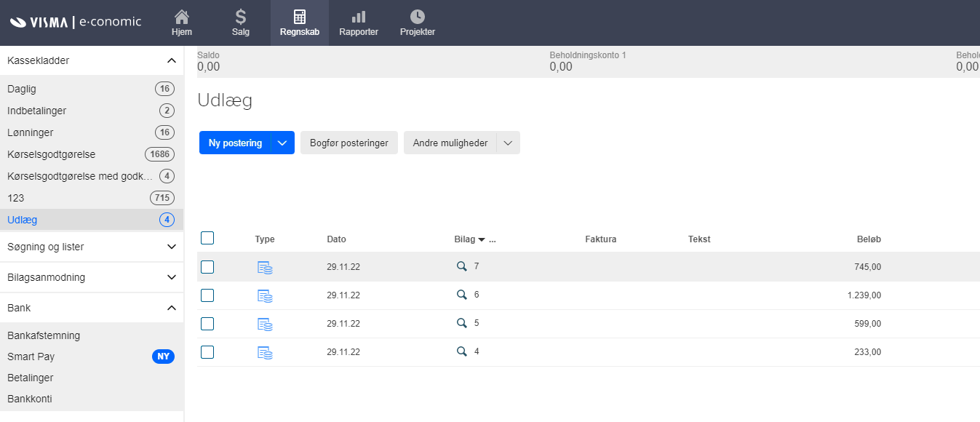Sort by the Dato column header
Viewport: 980px width, 422px height.
click(337, 239)
